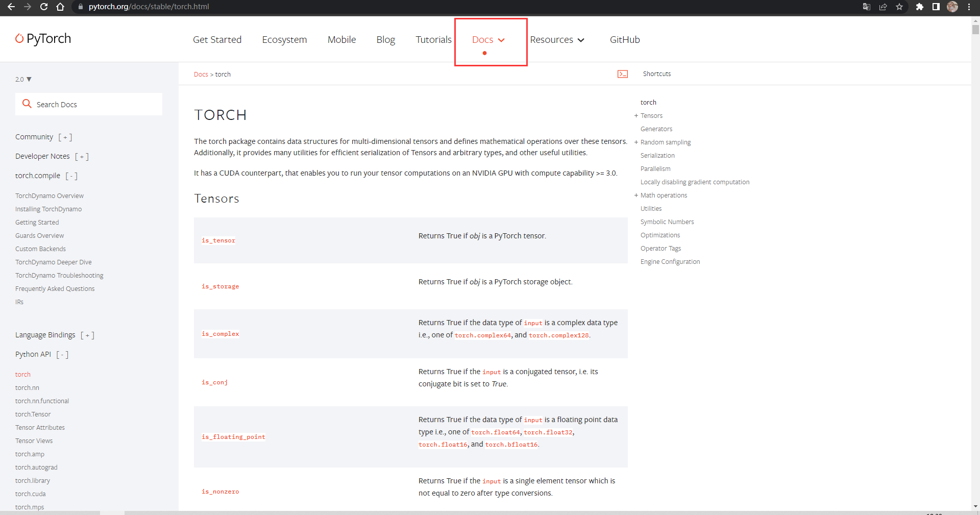
Task: Open Custom Backends in the sidebar
Action: click(x=40, y=249)
